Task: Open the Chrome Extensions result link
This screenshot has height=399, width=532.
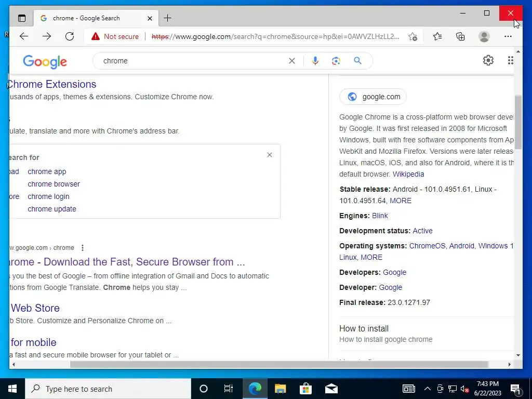Action: click(52, 84)
